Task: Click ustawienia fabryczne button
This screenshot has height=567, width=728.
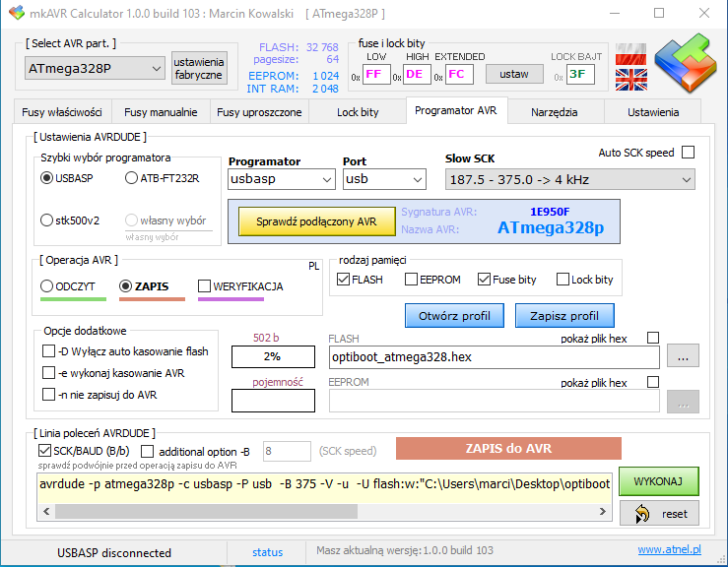Action: coord(199,68)
